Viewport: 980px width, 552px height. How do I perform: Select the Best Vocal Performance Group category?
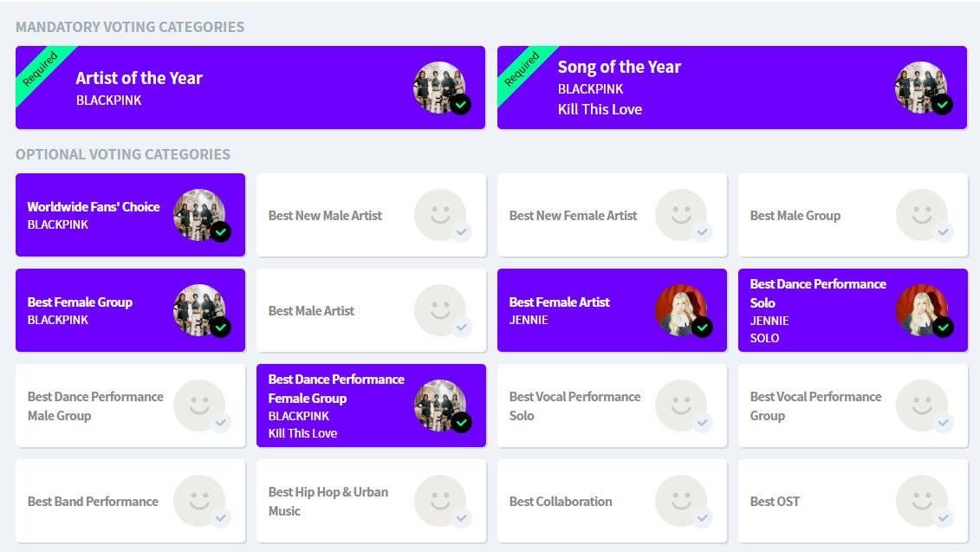coord(853,406)
